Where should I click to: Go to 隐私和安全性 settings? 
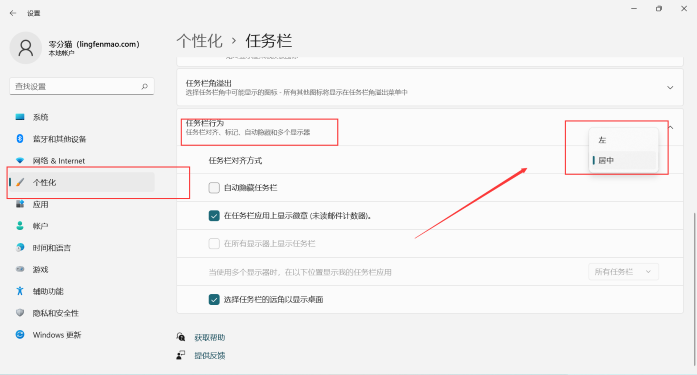pos(82,313)
